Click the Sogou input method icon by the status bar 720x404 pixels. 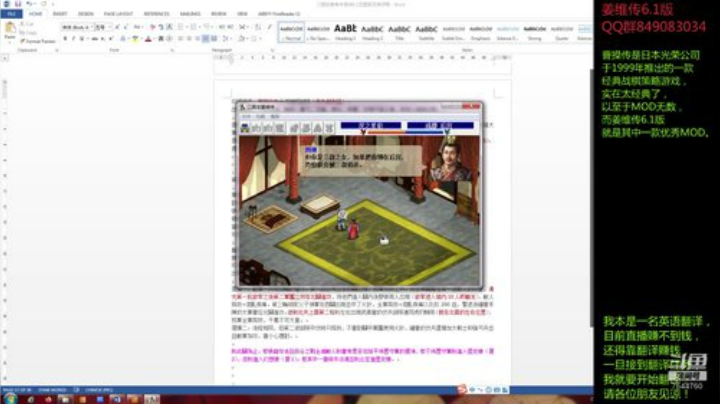(461, 389)
